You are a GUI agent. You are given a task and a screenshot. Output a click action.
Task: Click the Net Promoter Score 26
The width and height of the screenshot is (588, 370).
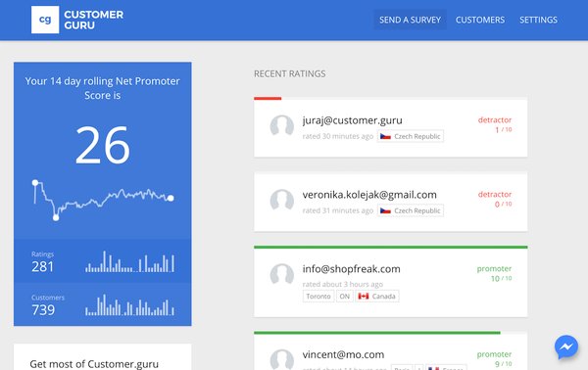point(102,145)
